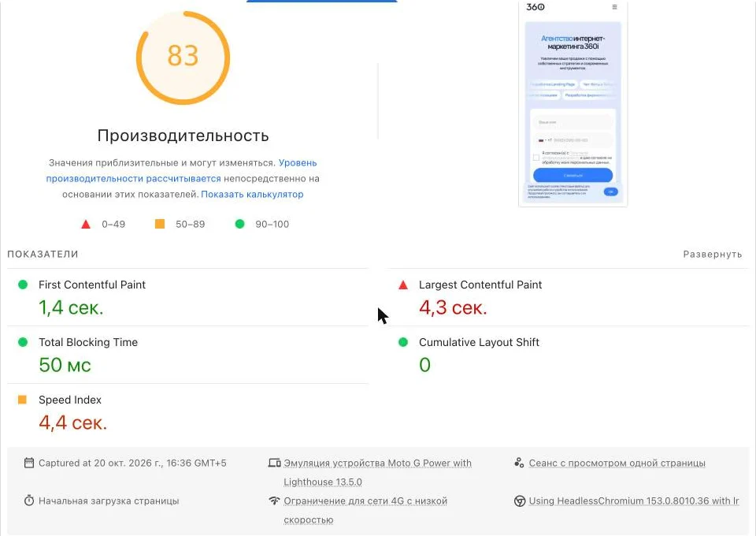This screenshot has width=756, height=536.
Task: Open 'Сеанс с просмотром одной страницы' details
Action: click(617, 463)
